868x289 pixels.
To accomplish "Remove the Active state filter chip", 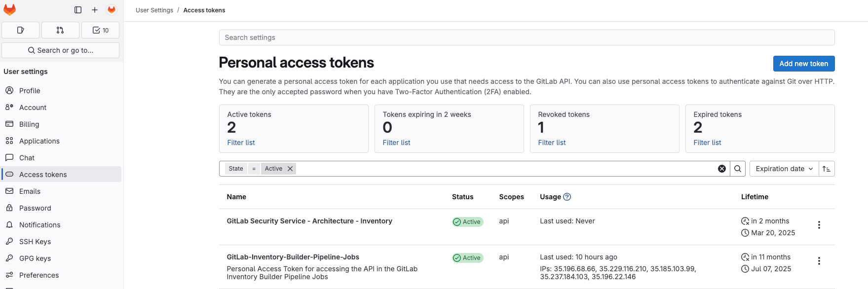I will 290,169.
